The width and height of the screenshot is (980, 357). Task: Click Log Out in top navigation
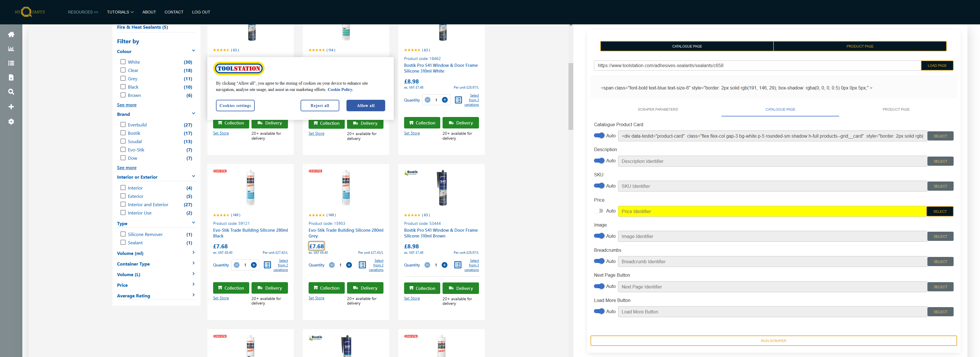pos(201,12)
